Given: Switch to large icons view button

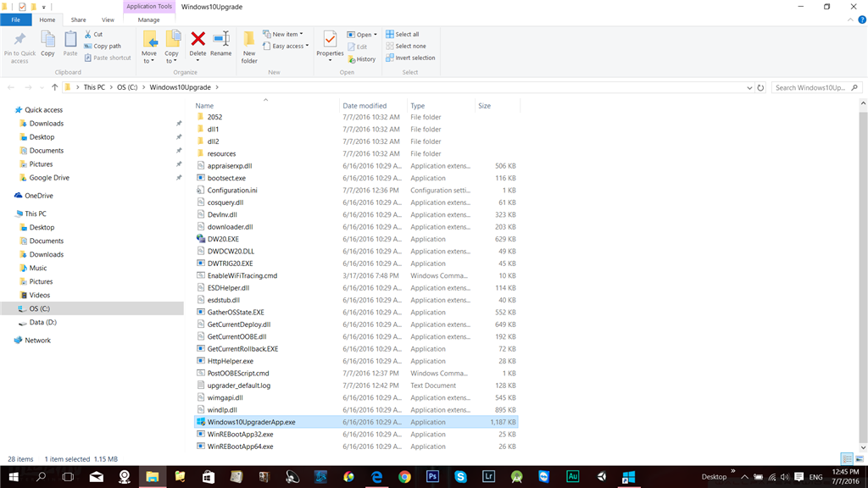Looking at the screenshot, I should [860, 459].
